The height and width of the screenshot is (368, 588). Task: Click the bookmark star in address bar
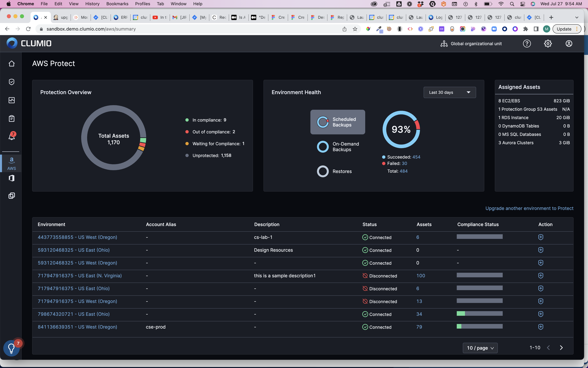(355, 29)
